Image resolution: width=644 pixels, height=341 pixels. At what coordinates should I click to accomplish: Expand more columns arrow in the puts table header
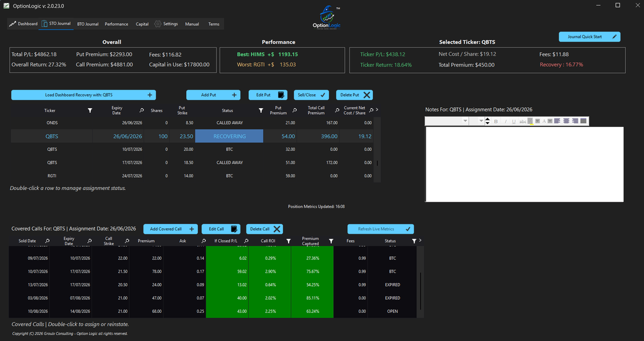[377, 109]
